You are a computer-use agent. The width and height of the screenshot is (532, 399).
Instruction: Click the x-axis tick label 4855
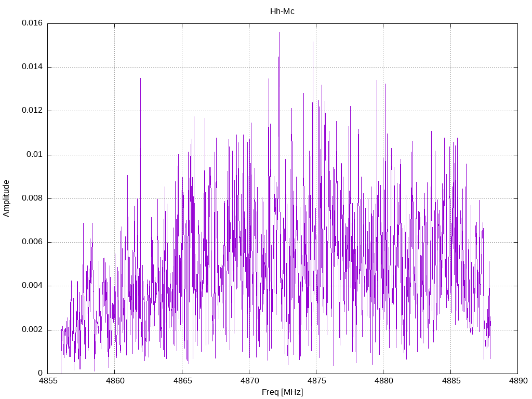(48, 381)
